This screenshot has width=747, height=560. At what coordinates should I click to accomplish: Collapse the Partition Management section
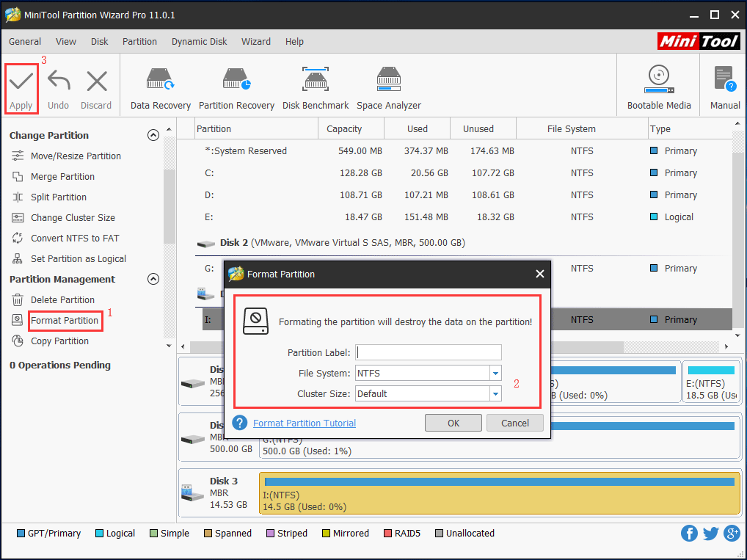(153, 279)
